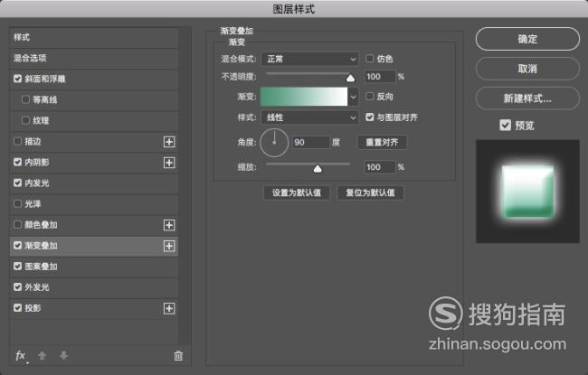Enable the 纹理 checkbox

point(25,120)
